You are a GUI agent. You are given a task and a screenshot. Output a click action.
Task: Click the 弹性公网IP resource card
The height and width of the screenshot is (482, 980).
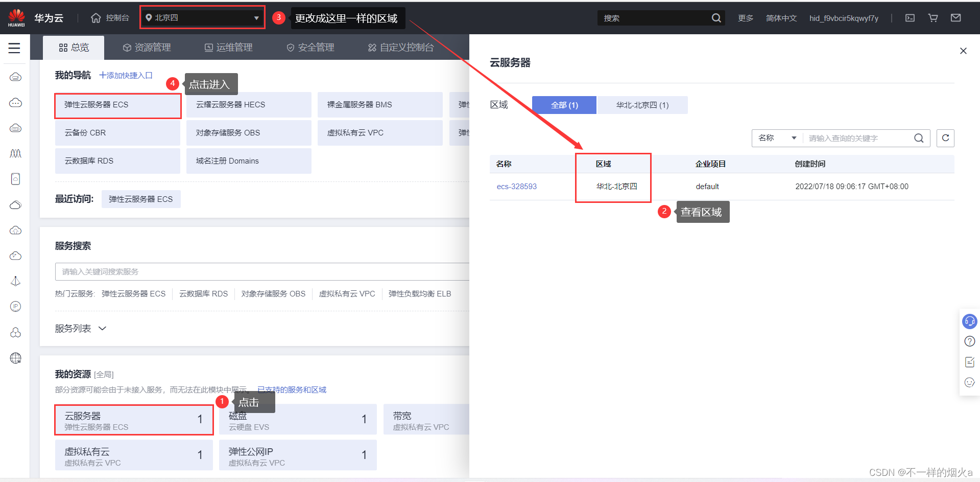pyautogui.click(x=298, y=455)
